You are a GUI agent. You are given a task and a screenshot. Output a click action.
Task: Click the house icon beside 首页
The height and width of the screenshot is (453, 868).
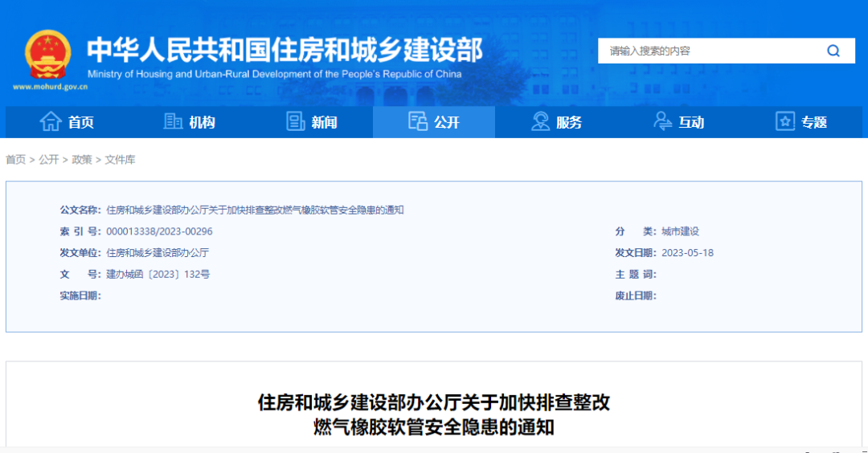pyautogui.click(x=51, y=121)
